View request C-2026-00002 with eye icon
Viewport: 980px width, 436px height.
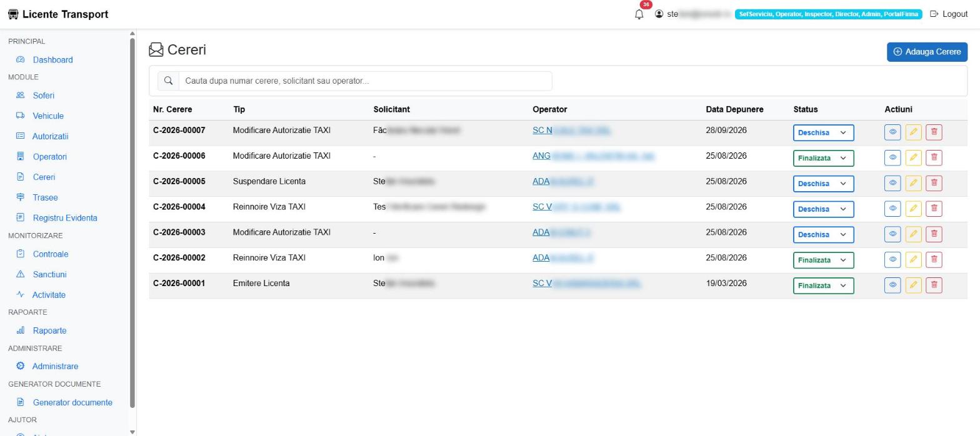pyautogui.click(x=892, y=259)
